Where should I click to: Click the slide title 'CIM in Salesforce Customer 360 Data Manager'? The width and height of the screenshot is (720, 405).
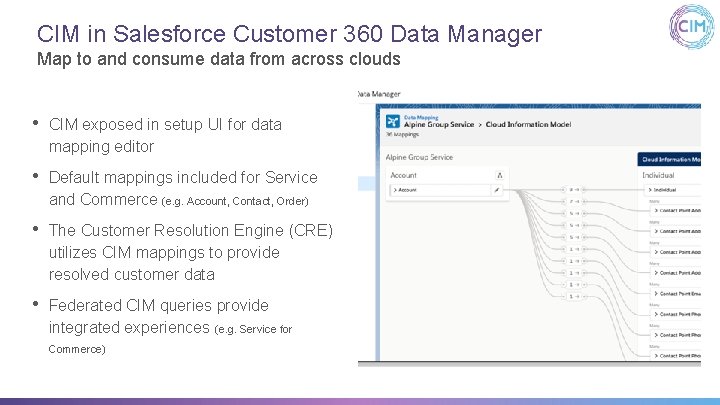click(x=289, y=34)
